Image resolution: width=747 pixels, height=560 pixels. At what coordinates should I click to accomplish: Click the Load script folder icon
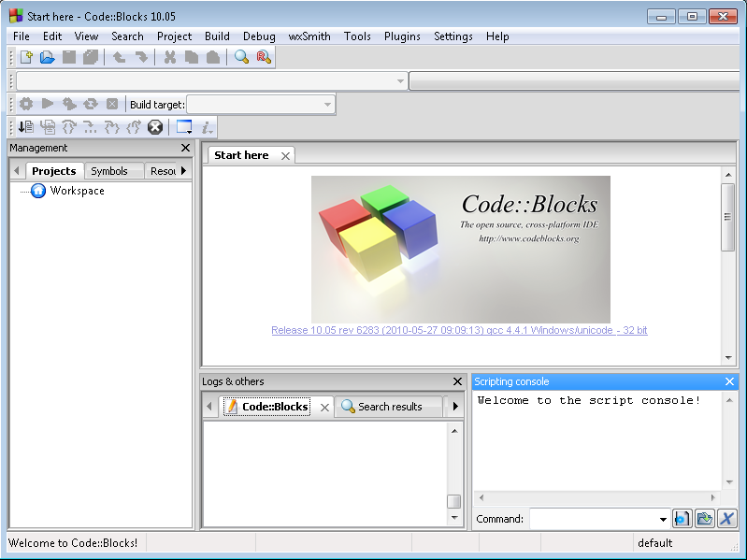pos(704,518)
